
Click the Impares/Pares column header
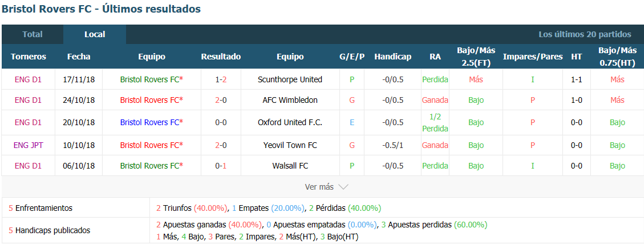[x=533, y=57]
